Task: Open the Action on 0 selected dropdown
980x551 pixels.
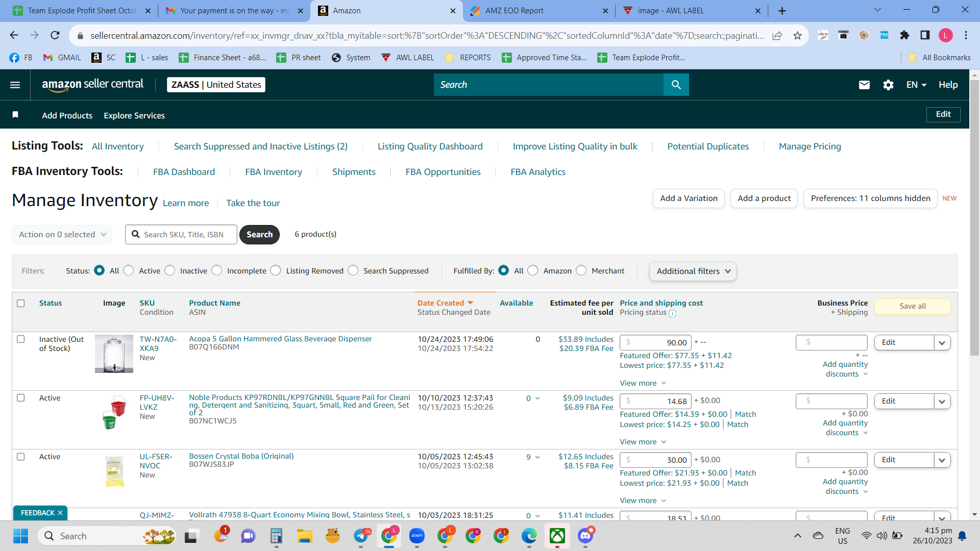Action: [x=62, y=235]
